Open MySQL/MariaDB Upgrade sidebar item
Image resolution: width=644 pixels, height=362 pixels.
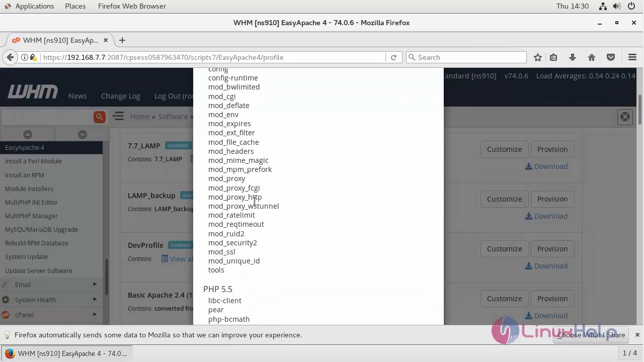pos(41,229)
